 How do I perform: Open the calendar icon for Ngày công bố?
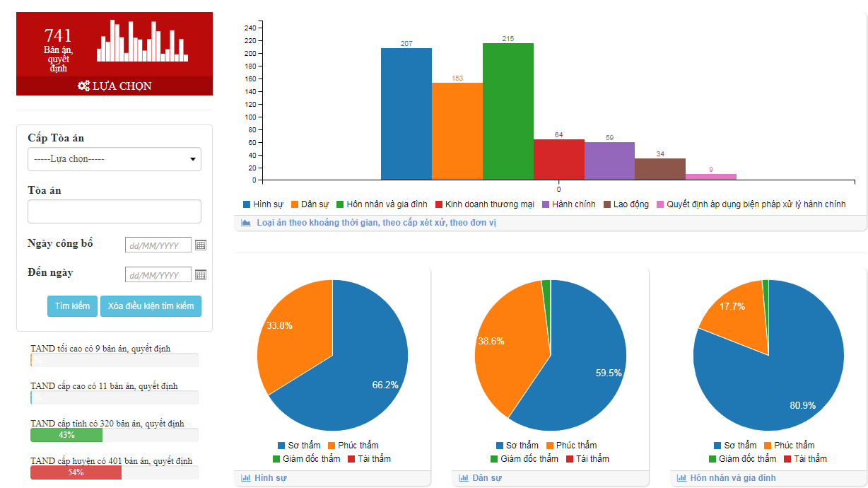[x=201, y=245]
